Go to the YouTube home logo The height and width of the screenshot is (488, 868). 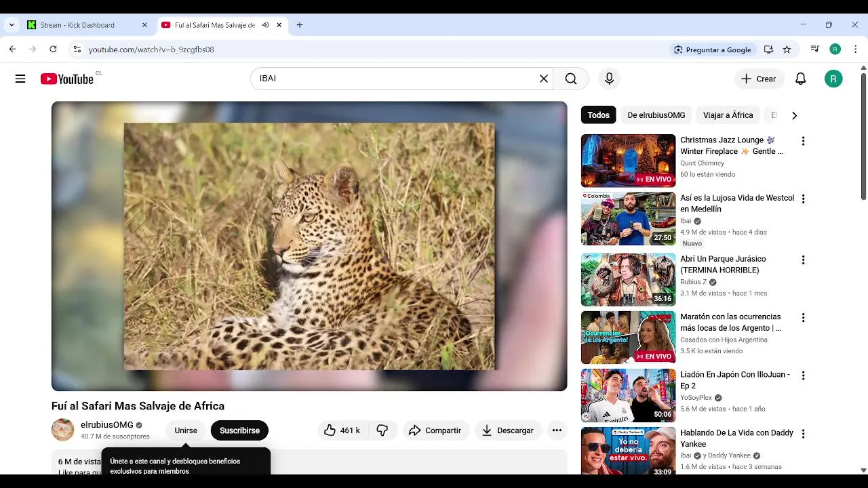tap(67, 79)
